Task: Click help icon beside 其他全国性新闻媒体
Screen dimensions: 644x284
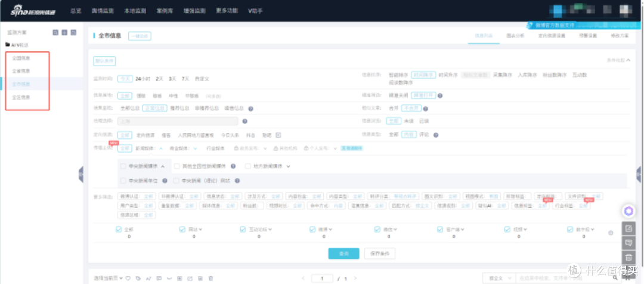Action: [x=233, y=166]
